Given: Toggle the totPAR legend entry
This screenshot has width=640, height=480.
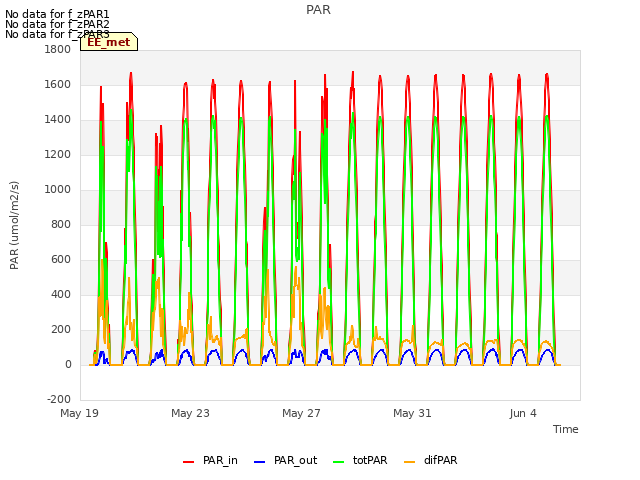Looking at the screenshot, I should 360,461.
